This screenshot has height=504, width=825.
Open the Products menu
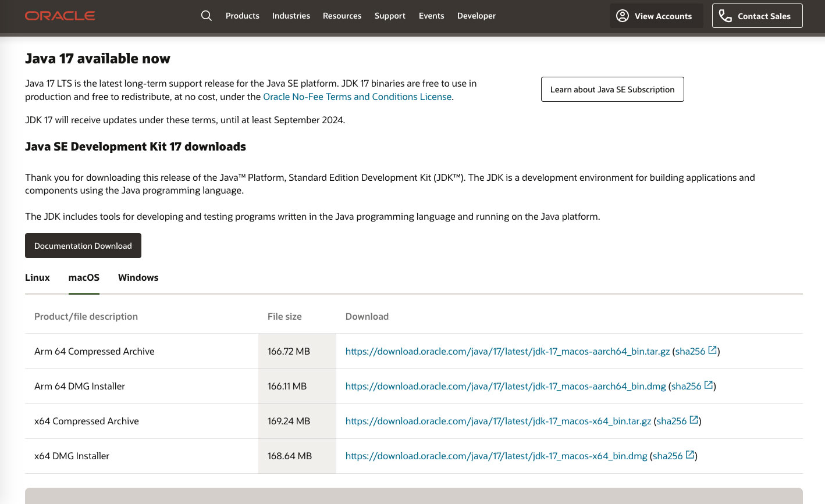tap(243, 16)
